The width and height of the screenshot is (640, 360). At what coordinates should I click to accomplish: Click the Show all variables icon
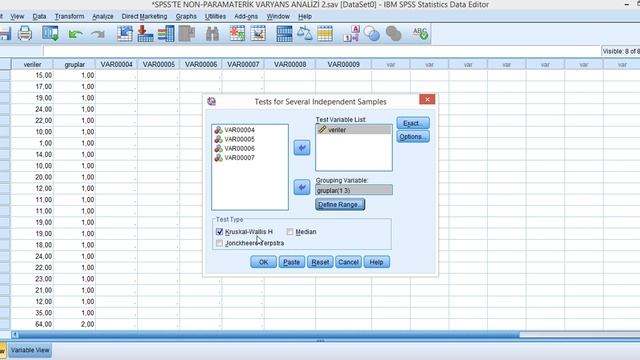tap(393, 33)
